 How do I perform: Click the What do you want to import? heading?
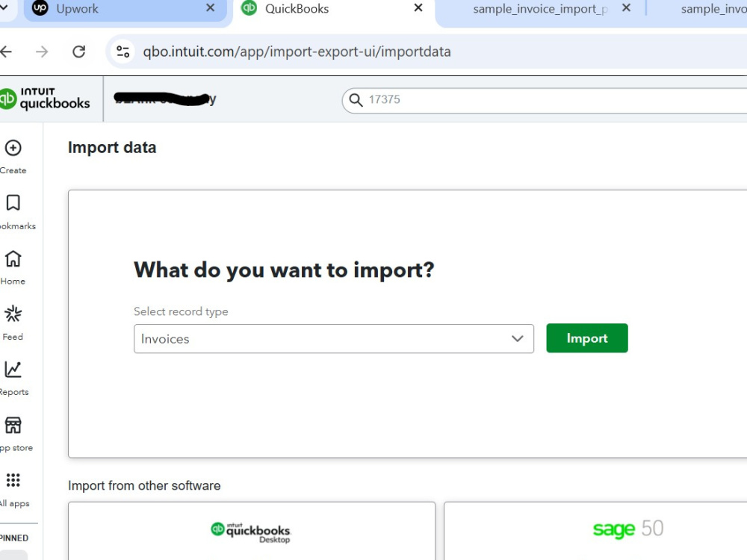pos(284,270)
